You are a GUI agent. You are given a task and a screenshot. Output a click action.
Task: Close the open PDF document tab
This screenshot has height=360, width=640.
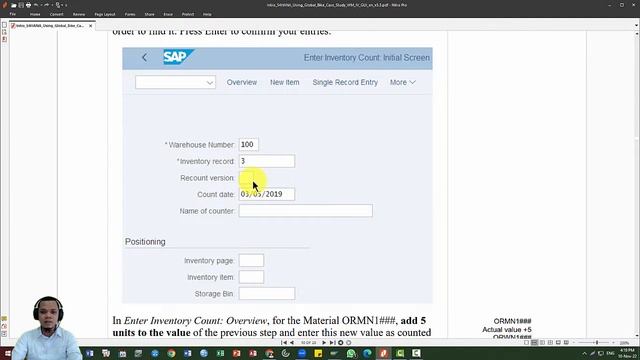(x=91, y=26)
